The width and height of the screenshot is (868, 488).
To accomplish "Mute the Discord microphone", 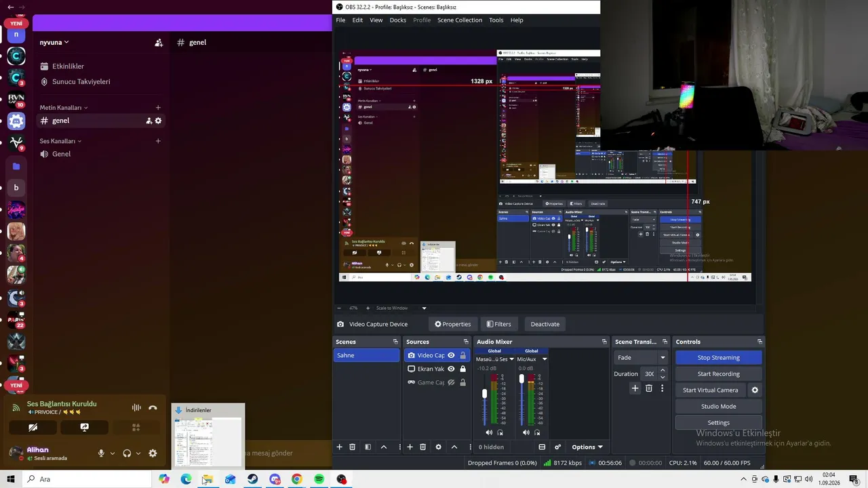I will click(101, 453).
